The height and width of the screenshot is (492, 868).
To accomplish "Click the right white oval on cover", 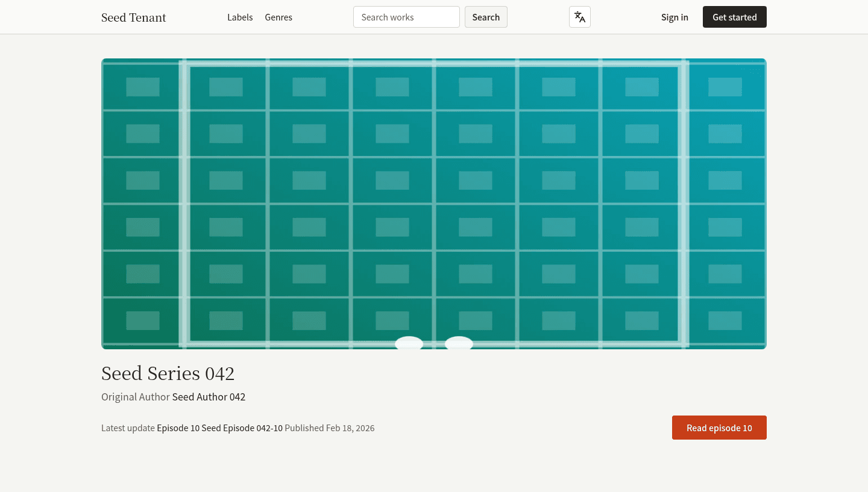I will (x=459, y=343).
